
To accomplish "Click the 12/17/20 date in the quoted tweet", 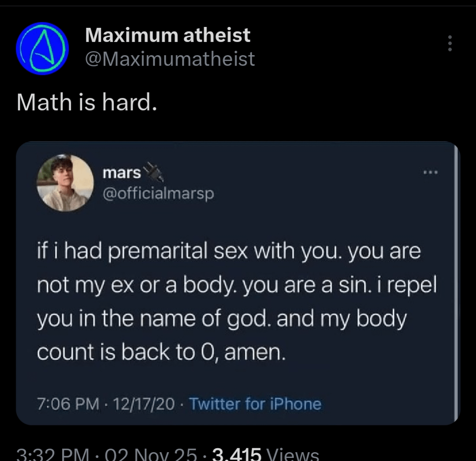I will (x=144, y=404).
